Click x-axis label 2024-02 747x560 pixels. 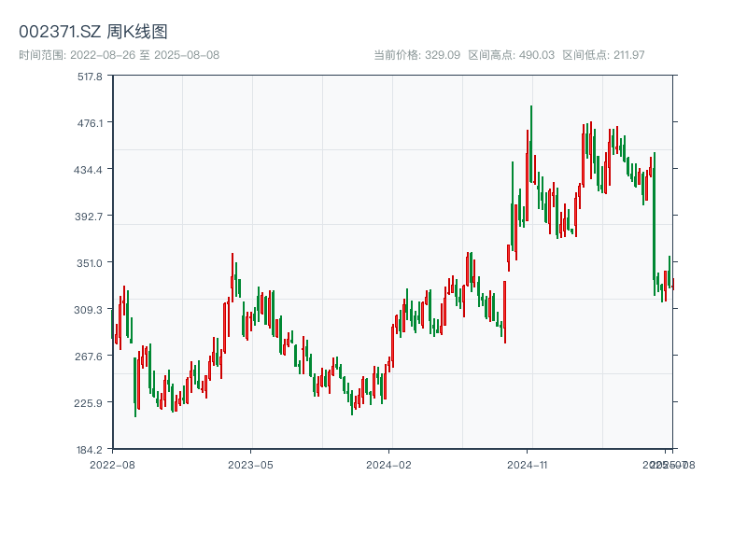(388, 465)
